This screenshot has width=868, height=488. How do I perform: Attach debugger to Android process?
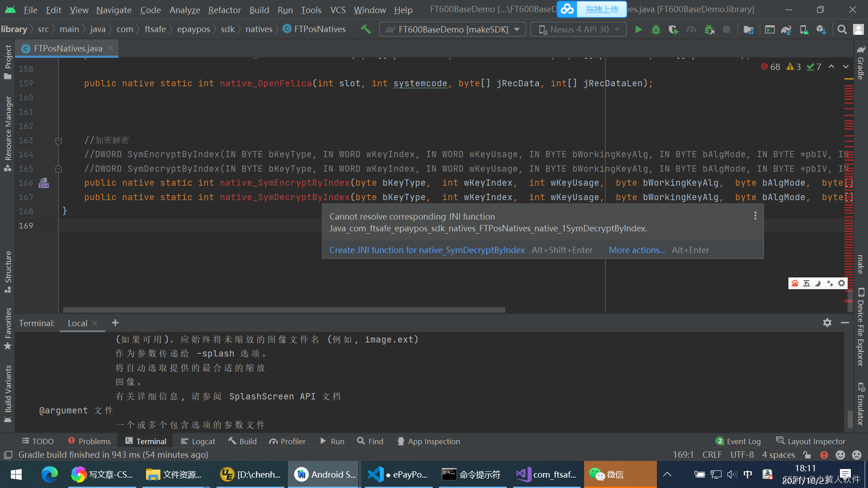pos(709,29)
